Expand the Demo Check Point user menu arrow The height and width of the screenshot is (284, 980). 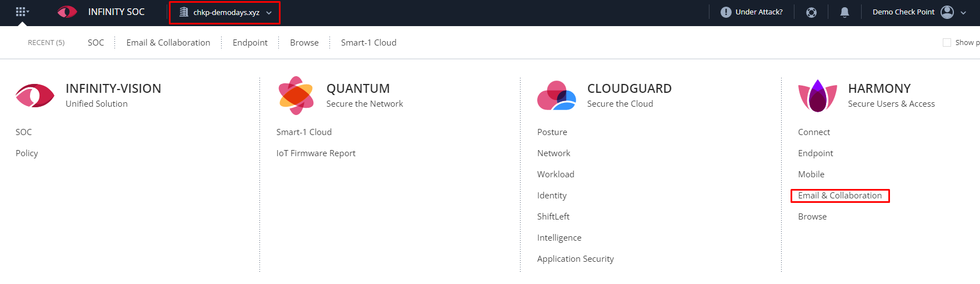963,13
